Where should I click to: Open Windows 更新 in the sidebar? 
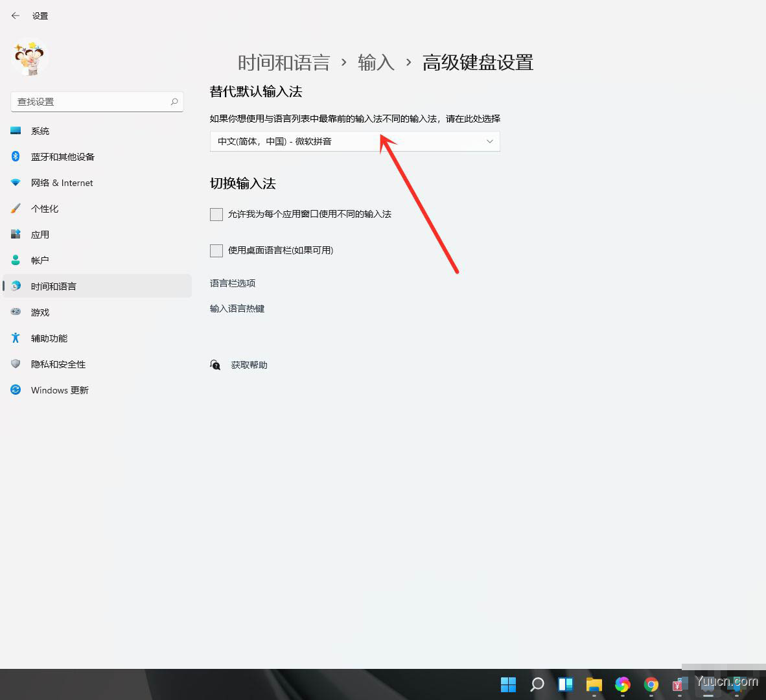coord(97,390)
